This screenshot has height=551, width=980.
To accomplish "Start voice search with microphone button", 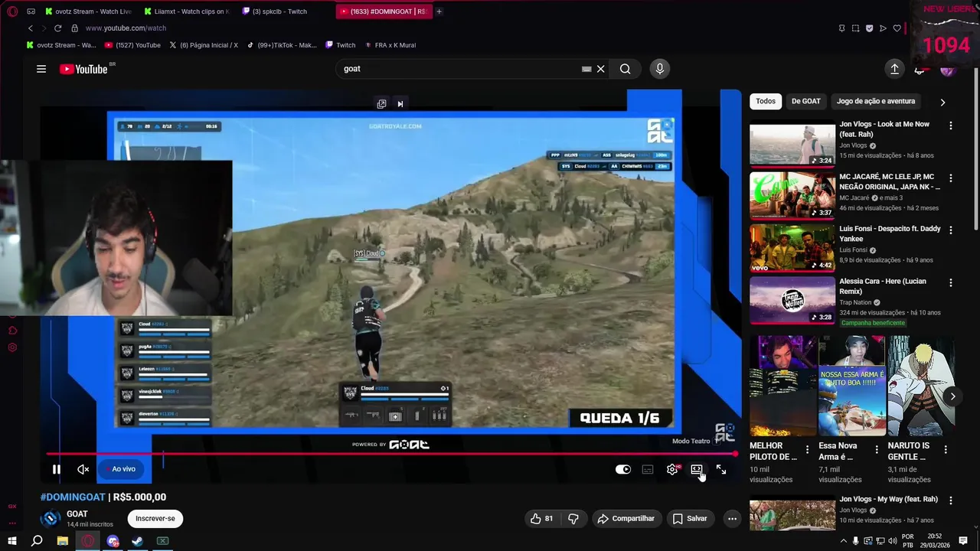I will 660,69.
